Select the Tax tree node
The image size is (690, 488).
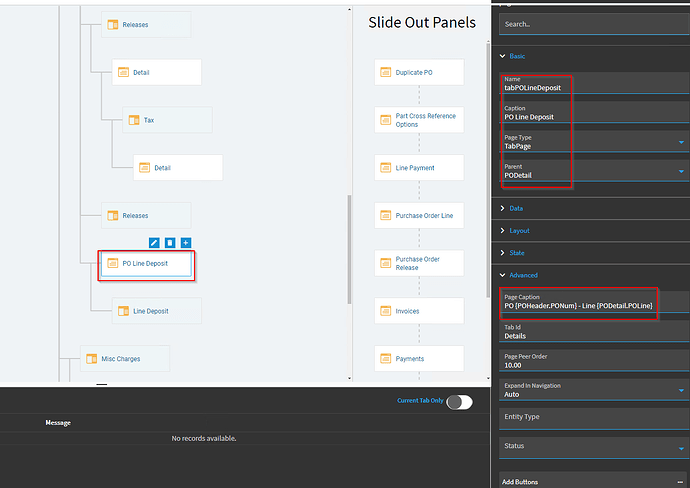pyautogui.click(x=167, y=120)
